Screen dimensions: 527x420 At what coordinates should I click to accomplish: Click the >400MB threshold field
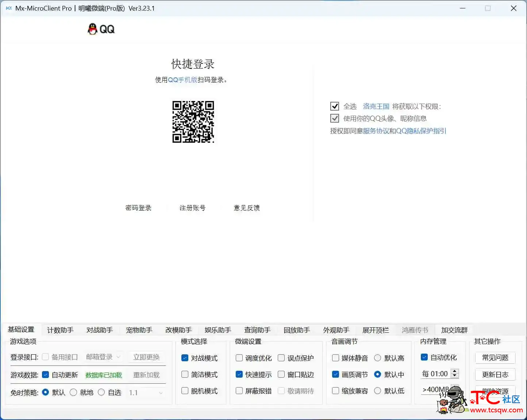tap(435, 390)
